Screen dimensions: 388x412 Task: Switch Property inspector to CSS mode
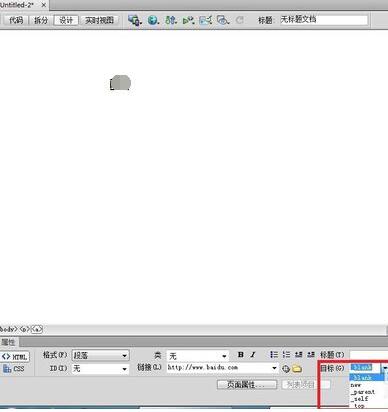tap(14, 369)
